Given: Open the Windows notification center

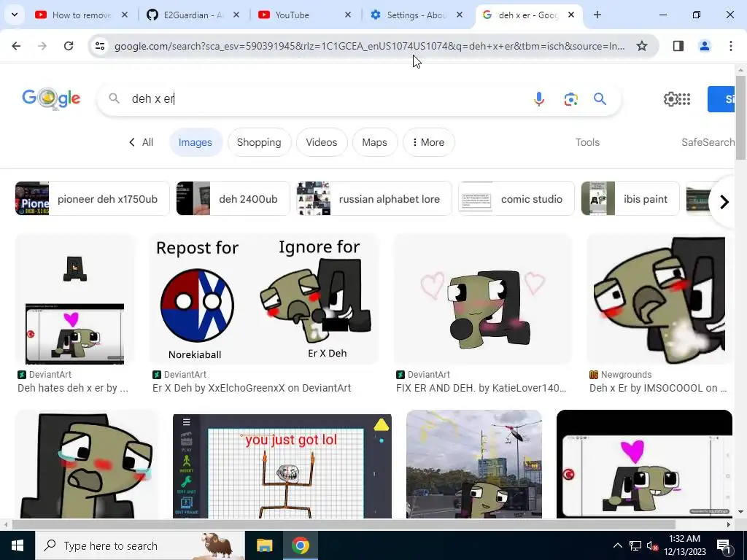Looking at the screenshot, I should (724, 547).
